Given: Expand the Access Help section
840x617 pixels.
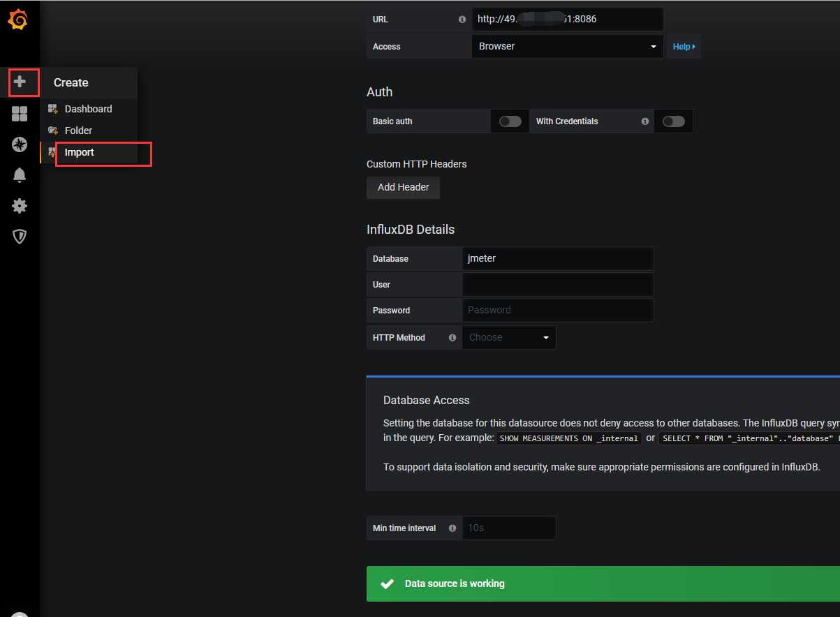Looking at the screenshot, I should tap(684, 47).
